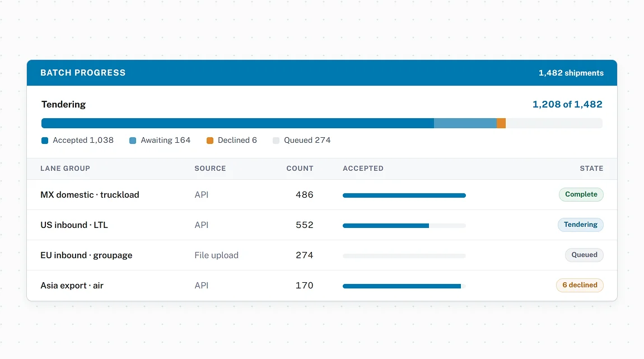This screenshot has width=644, height=359.
Task: Click the count value 552
Action: pyautogui.click(x=304, y=225)
